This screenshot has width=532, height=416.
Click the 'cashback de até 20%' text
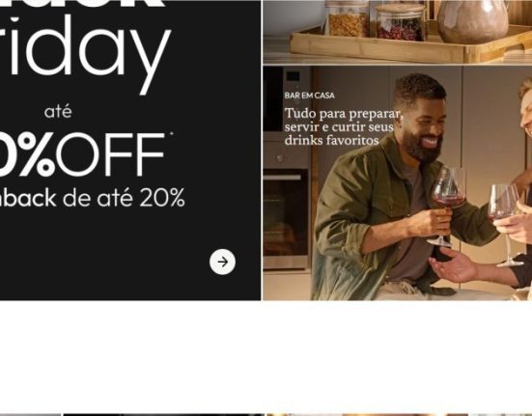coord(93,198)
